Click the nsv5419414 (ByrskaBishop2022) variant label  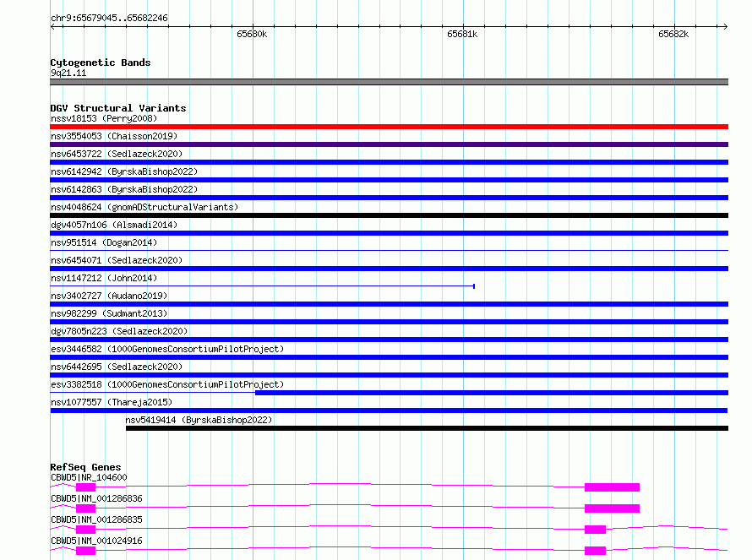click(199, 420)
